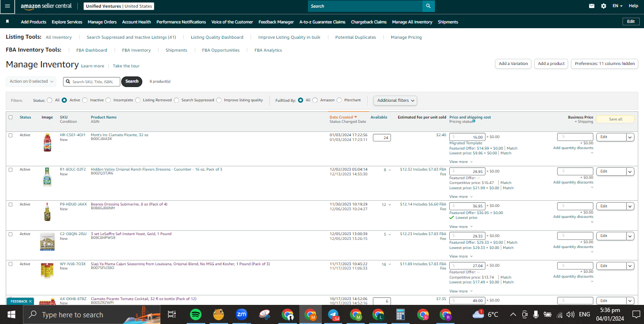Open the settings gear icon
Image resolution: width=644 pixels, height=324 pixels.
604,6
